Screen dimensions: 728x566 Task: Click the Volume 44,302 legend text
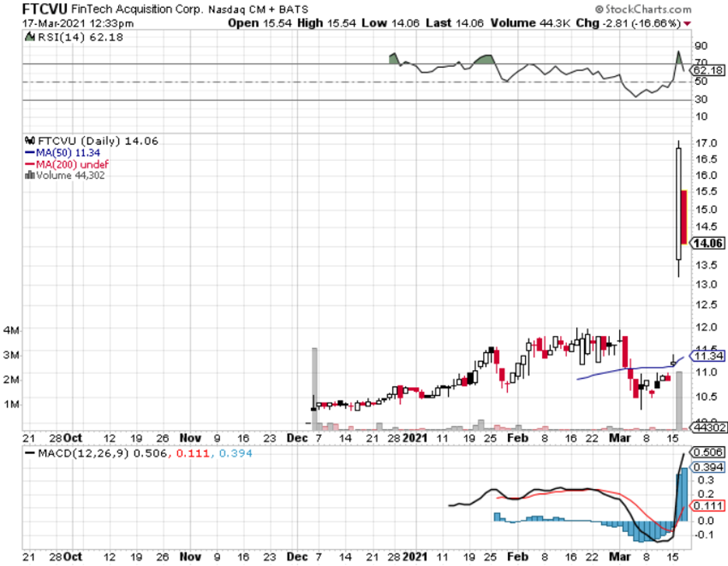[70, 176]
